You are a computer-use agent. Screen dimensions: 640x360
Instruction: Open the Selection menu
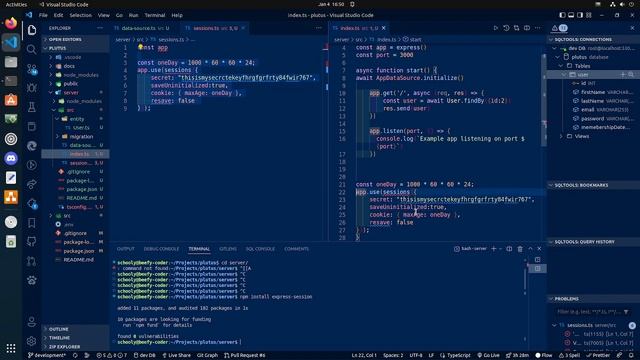click(x=80, y=15)
